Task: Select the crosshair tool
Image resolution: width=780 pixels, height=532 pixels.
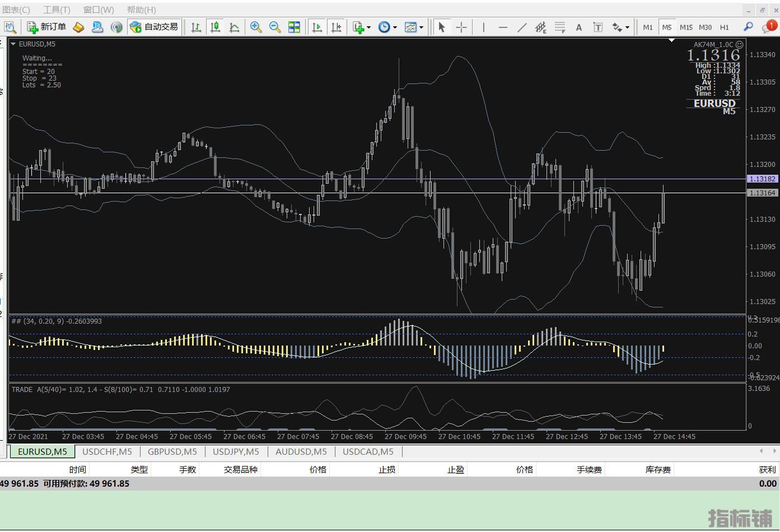Action: [x=461, y=27]
